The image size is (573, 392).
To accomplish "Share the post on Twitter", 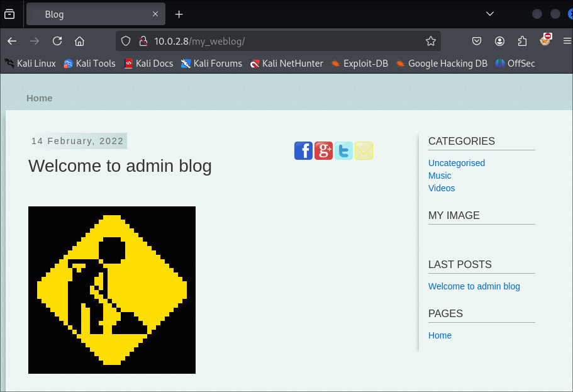I will [343, 150].
